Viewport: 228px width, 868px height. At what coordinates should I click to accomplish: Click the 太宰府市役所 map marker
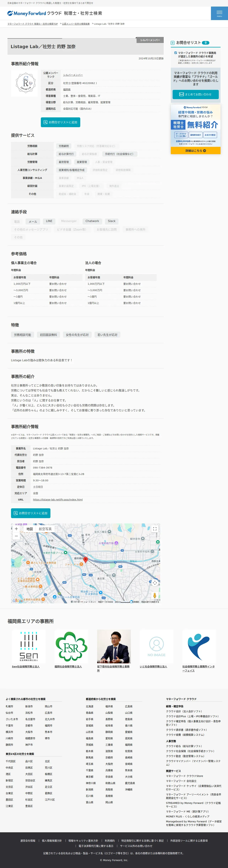click(x=152, y=552)
